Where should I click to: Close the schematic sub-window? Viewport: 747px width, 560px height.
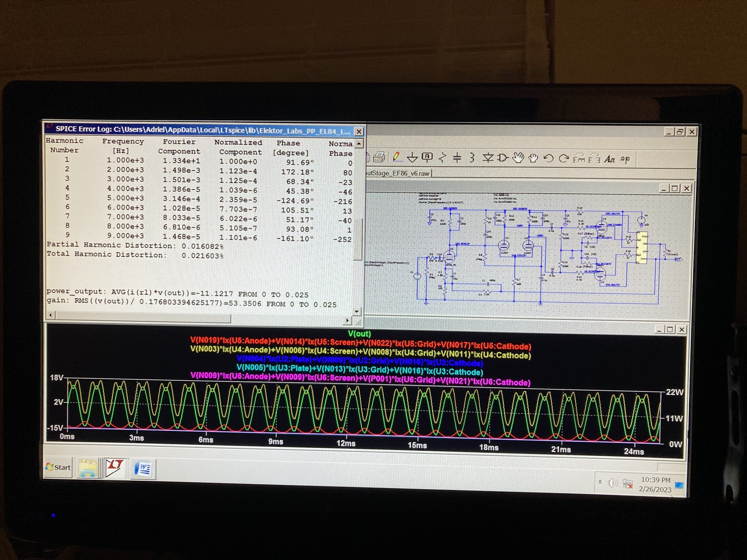[686, 188]
